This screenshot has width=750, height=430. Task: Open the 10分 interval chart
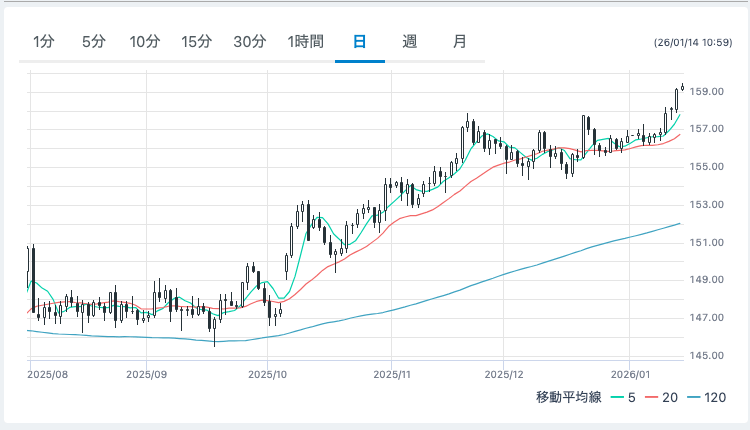[144, 42]
